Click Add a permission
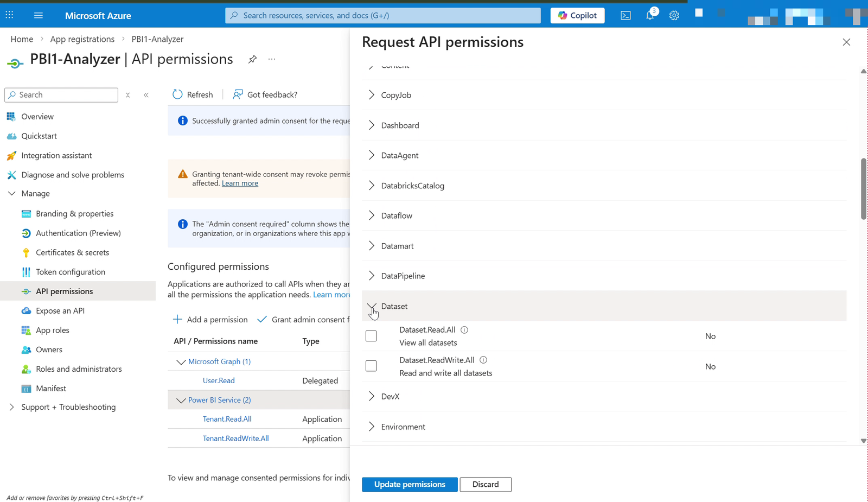The image size is (868, 502). pyautogui.click(x=210, y=320)
